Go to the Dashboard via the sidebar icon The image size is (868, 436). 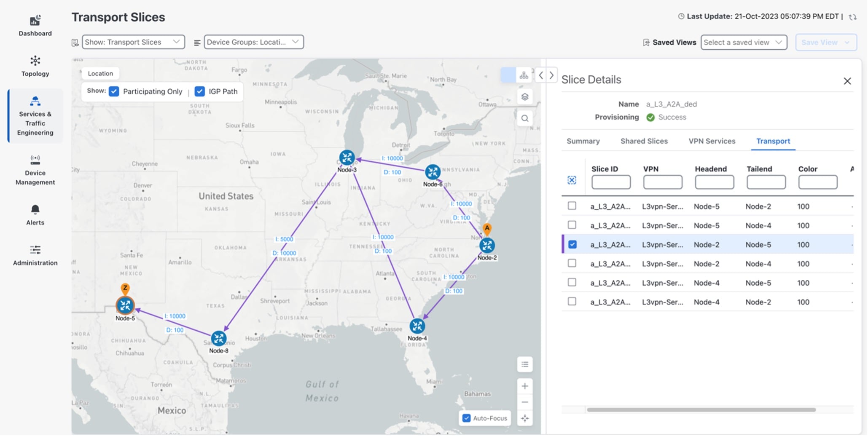35,25
